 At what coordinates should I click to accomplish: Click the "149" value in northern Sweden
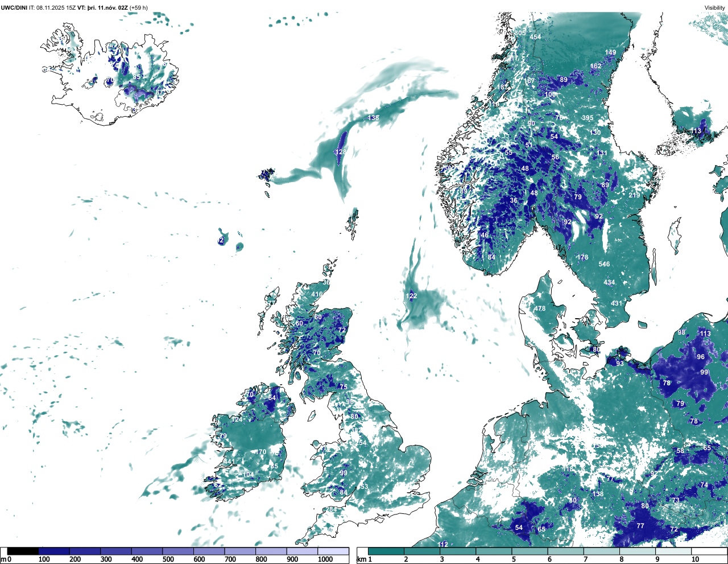point(610,52)
